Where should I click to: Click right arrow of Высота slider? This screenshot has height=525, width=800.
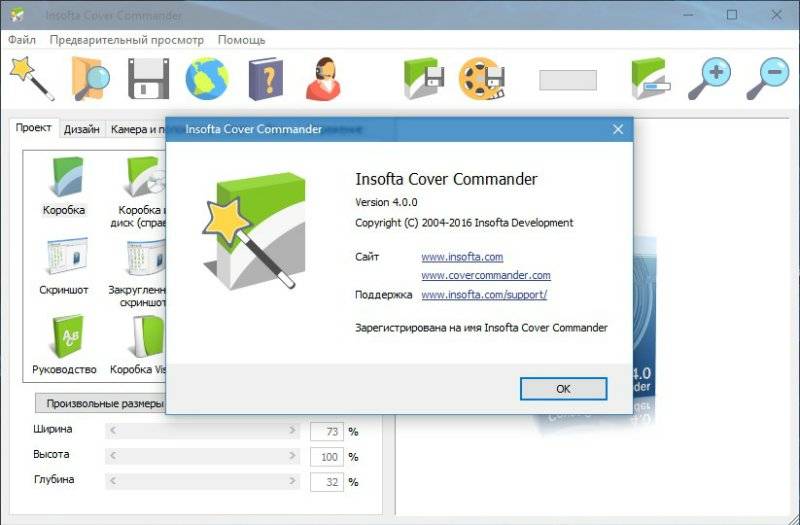(292, 456)
